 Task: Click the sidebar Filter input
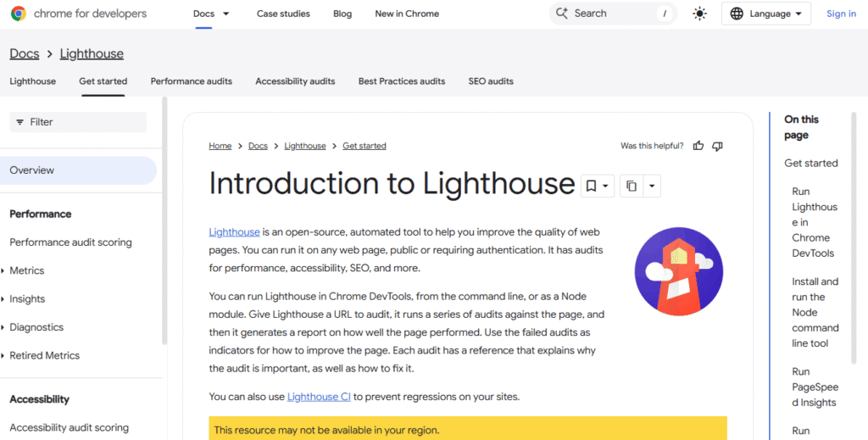78,122
